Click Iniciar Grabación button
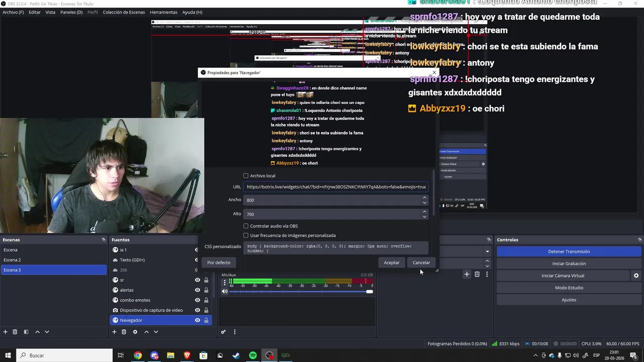This screenshot has width=644, height=362. point(569,263)
